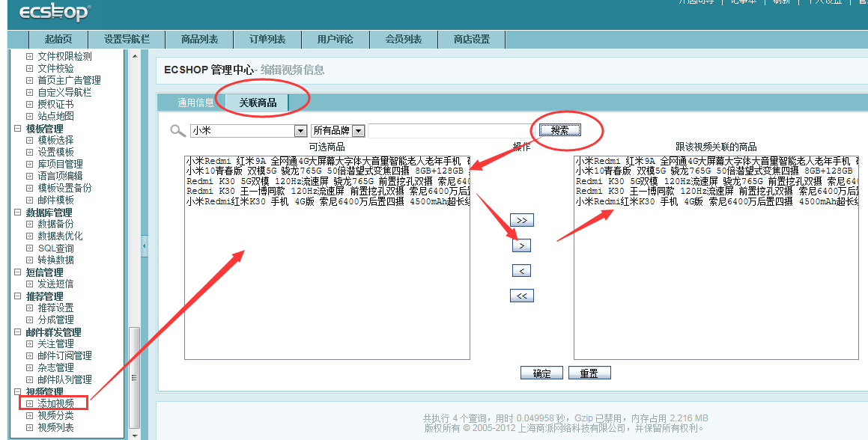Click the 搜索 search button
The image size is (868, 440).
click(x=559, y=130)
